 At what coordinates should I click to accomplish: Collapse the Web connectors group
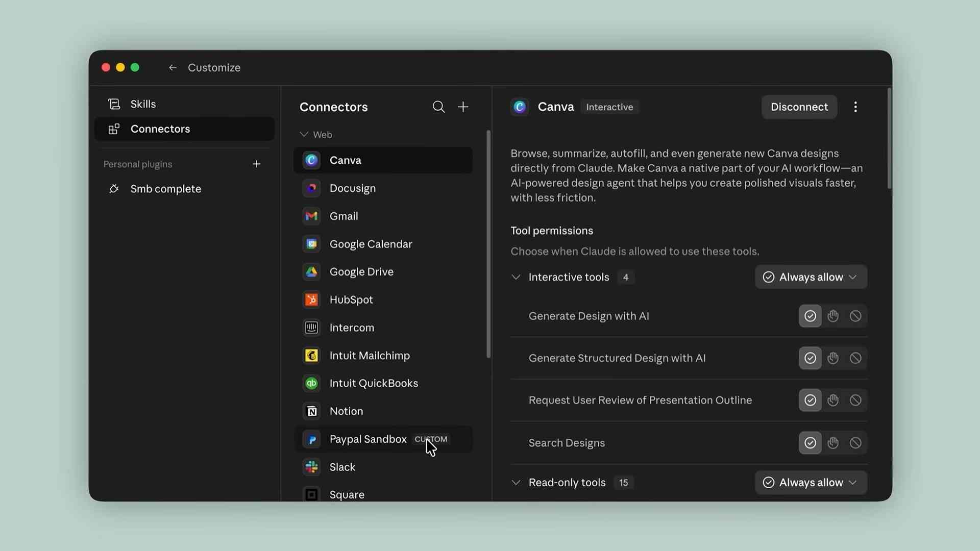click(304, 134)
